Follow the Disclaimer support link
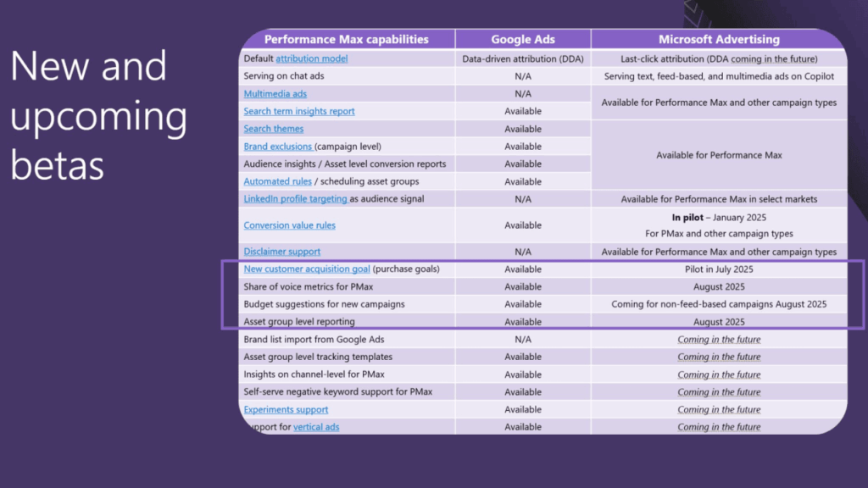This screenshot has height=488, width=868. [x=281, y=252]
